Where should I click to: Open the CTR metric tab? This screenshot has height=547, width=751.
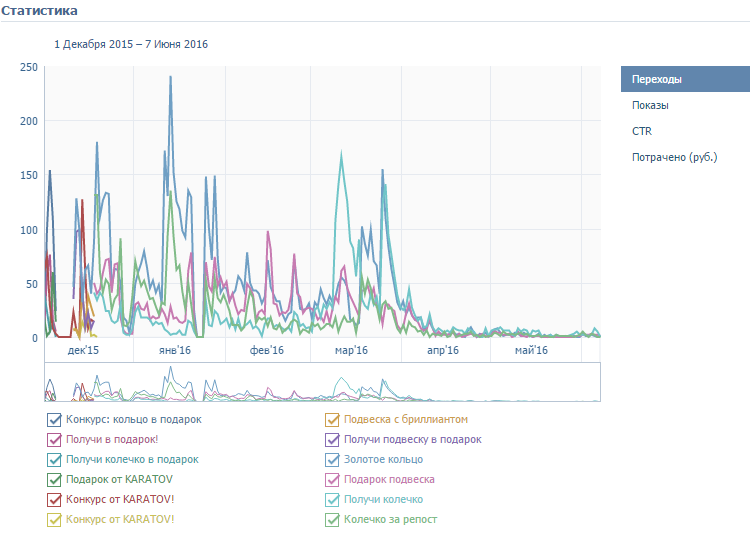641,131
